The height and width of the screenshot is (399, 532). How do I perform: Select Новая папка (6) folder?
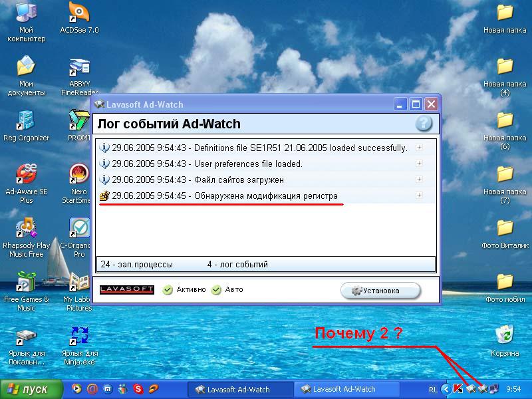505,131
